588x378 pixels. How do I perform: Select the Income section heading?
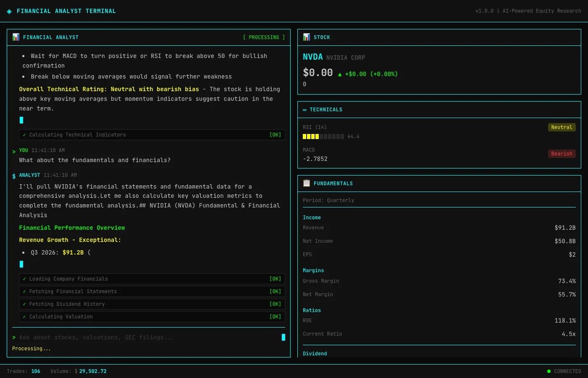[x=312, y=218]
